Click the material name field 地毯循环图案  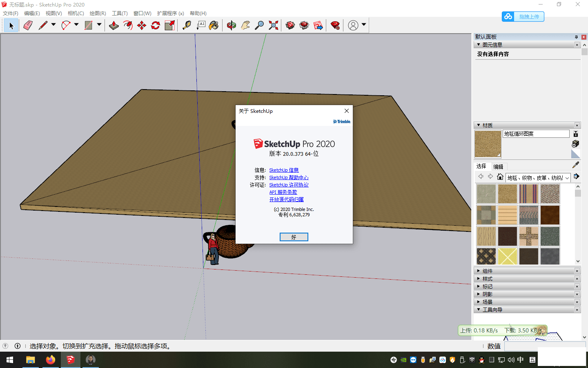pos(536,134)
